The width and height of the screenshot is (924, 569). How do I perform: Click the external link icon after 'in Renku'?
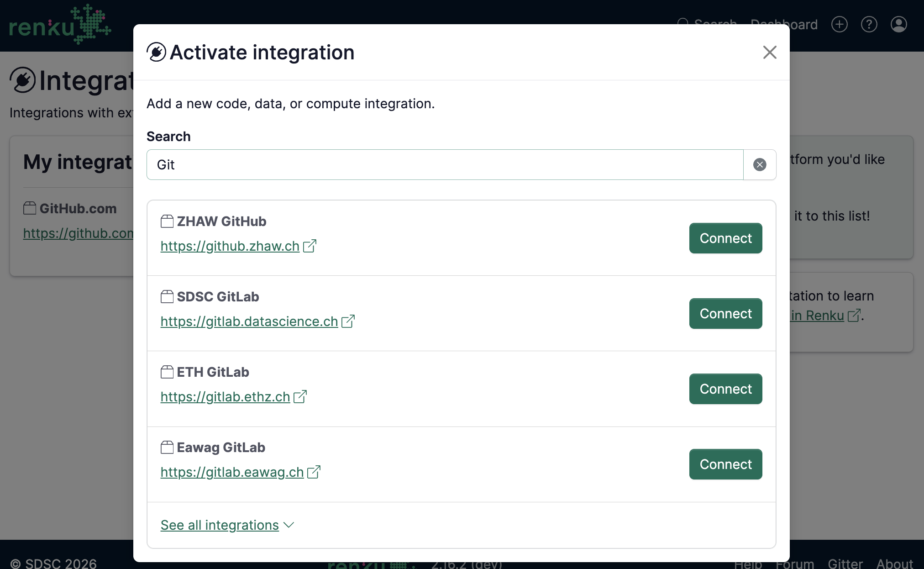point(854,315)
